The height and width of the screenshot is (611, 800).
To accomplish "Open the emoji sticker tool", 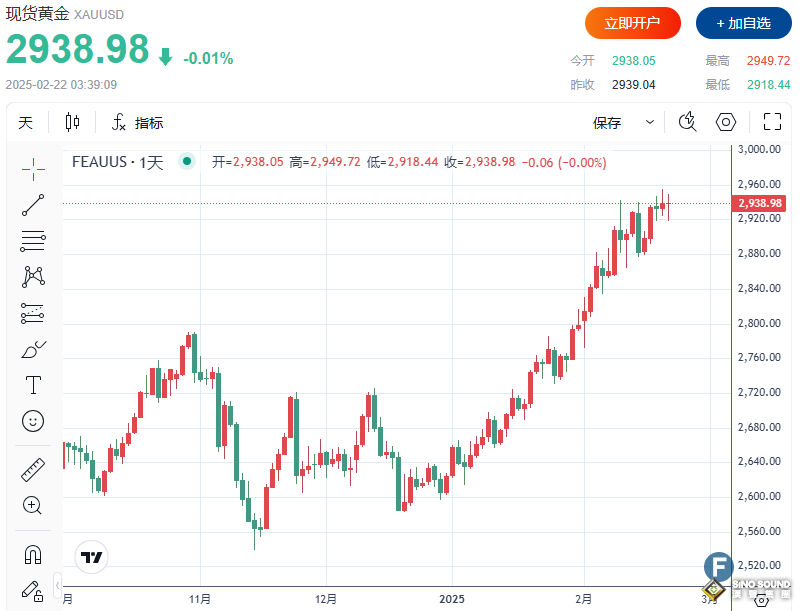I will [33, 421].
